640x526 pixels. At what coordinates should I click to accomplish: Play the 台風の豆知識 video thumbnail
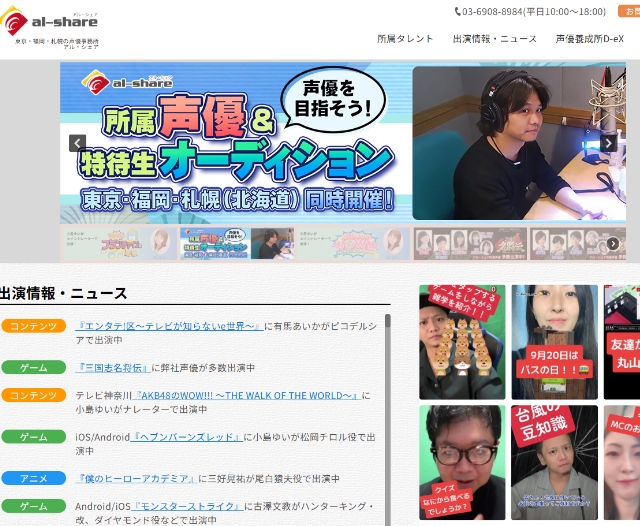[554, 461]
